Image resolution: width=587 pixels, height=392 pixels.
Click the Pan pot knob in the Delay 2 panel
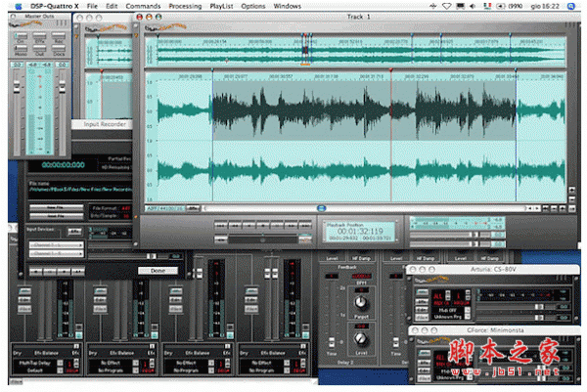coord(360,301)
